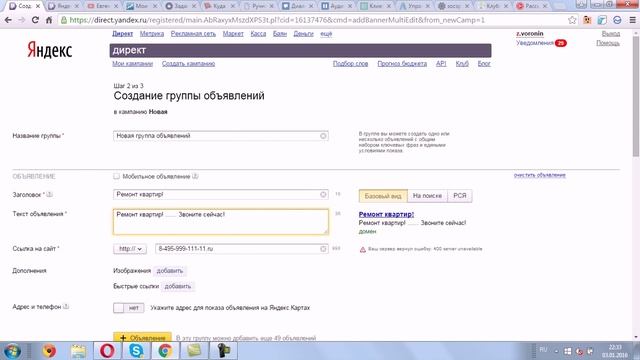Screen dimensions: 640x360
Task: Switch to Chrome in the taskbar
Action: [x=165, y=351]
